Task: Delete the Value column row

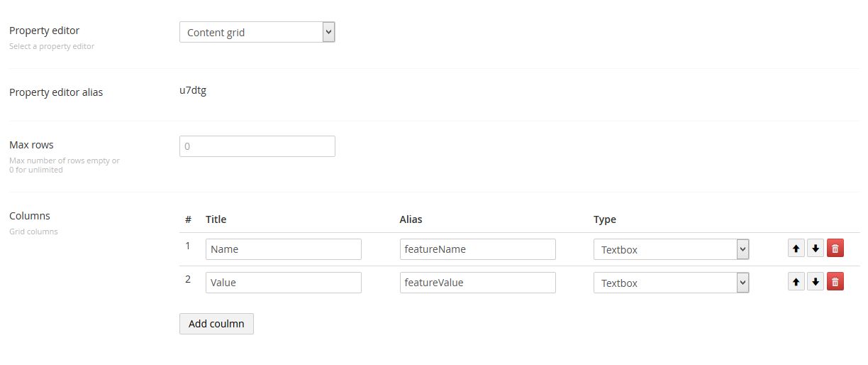Action: coord(835,282)
